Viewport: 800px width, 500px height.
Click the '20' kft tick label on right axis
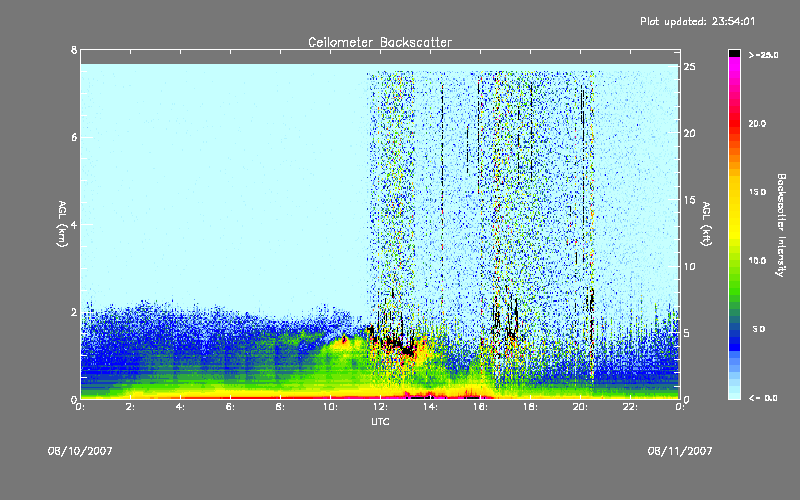pyautogui.click(x=690, y=133)
